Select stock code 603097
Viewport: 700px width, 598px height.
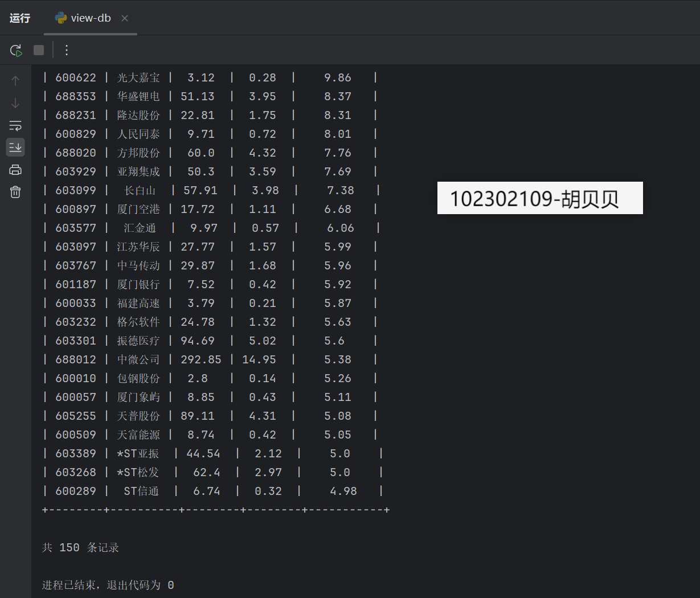click(x=76, y=247)
